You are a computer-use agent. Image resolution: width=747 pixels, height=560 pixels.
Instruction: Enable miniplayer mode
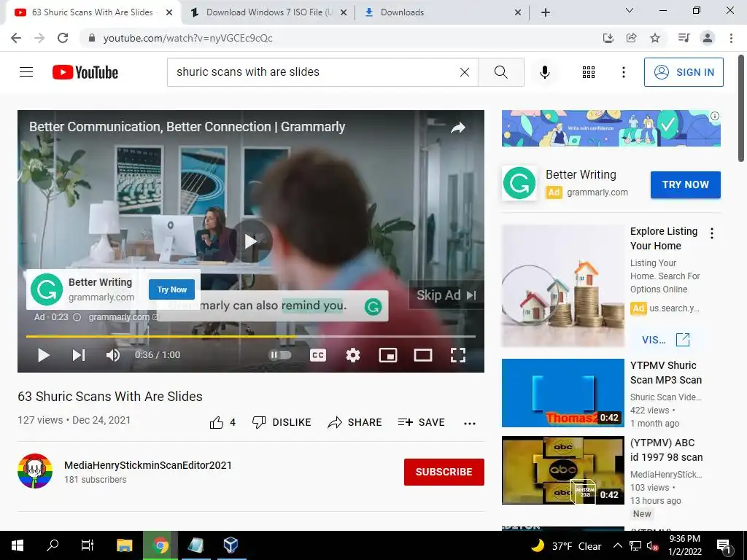click(x=388, y=355)
